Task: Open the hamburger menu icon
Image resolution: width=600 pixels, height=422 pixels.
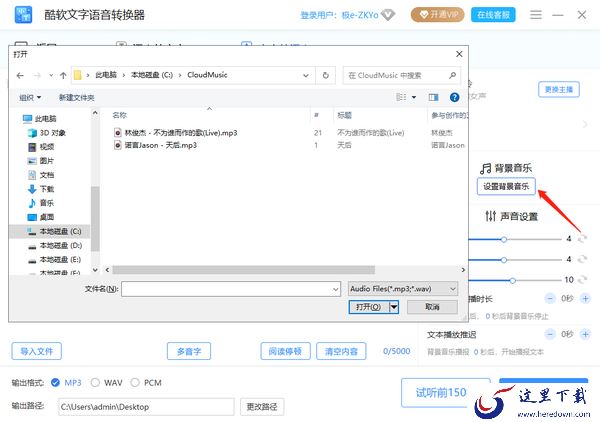Action: [536, 15]
